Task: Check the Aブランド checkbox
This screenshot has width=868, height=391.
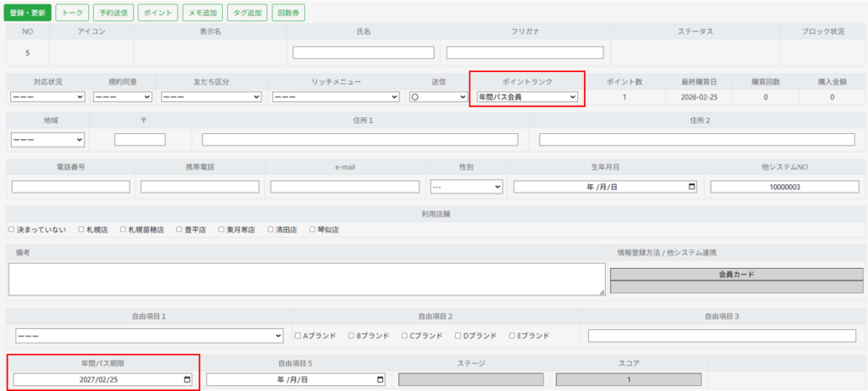Action: [298, 336]
